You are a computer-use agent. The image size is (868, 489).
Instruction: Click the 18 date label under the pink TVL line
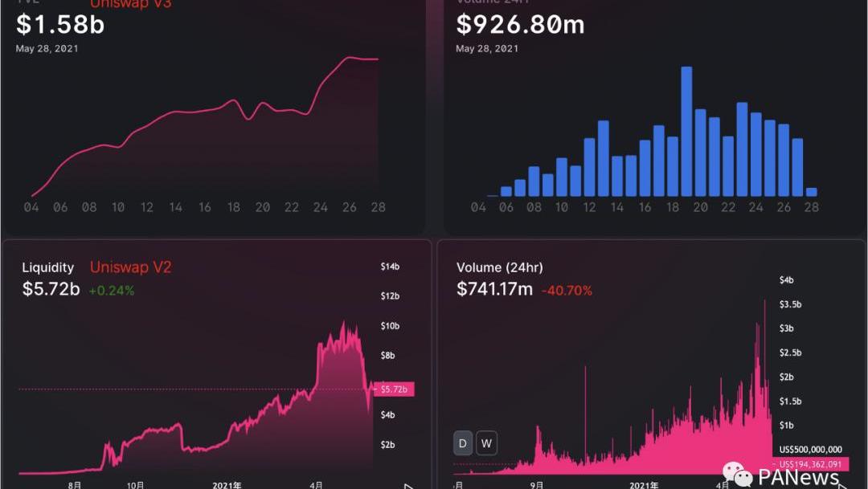234,207
